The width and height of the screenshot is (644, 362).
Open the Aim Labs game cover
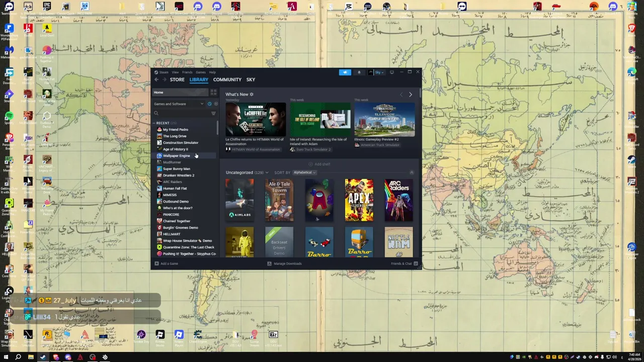coord(239,200)
